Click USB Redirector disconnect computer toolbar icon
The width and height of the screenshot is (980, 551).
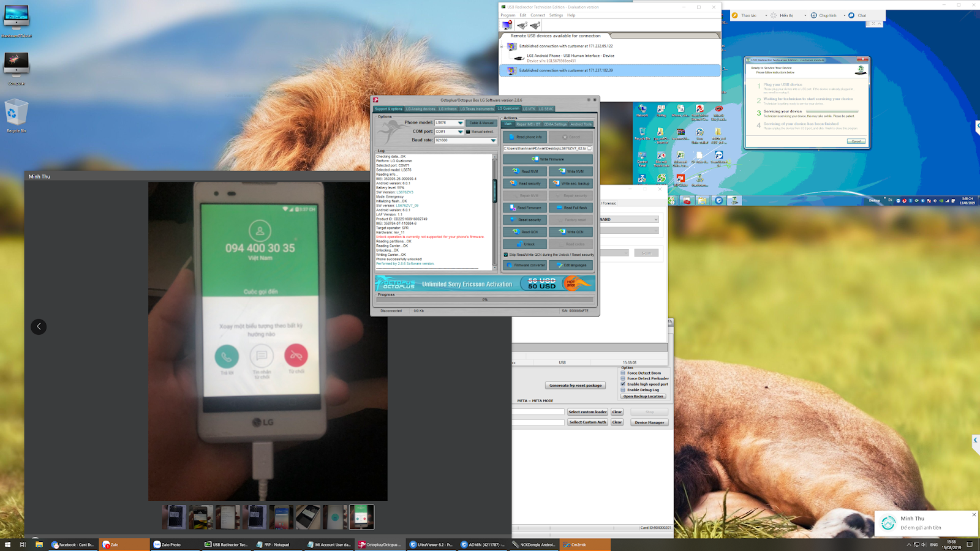(507, 25)
